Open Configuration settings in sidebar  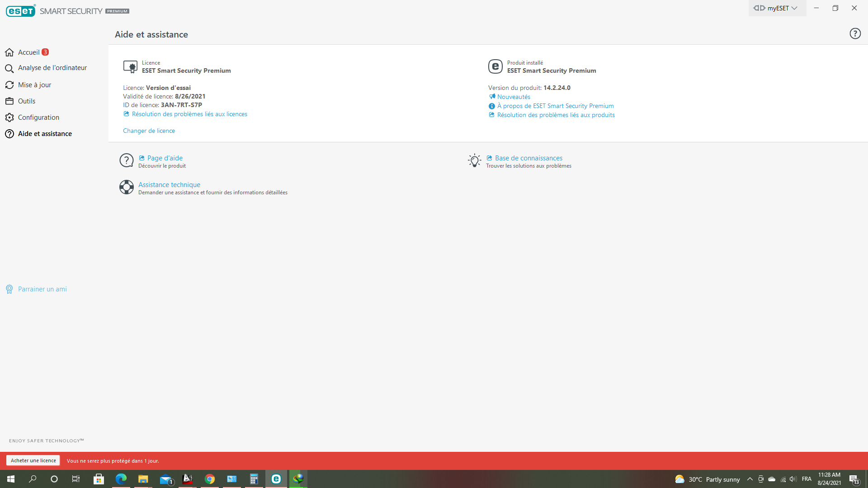tap(32, 117)
